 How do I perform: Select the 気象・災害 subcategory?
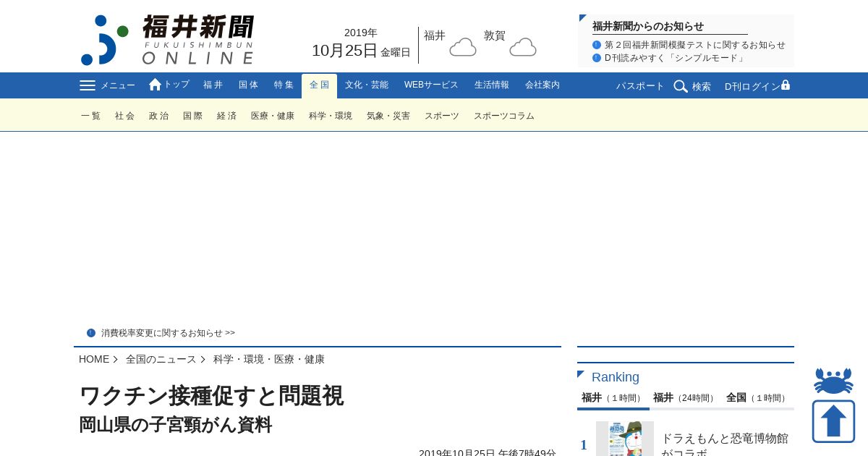[388, 116]
